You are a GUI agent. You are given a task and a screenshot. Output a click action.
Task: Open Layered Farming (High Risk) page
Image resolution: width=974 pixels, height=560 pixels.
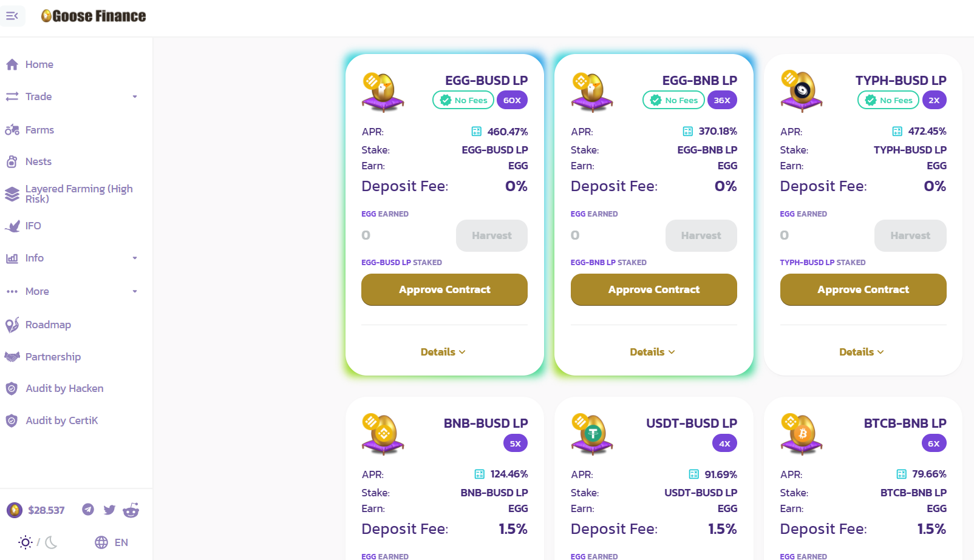[78, 194]
